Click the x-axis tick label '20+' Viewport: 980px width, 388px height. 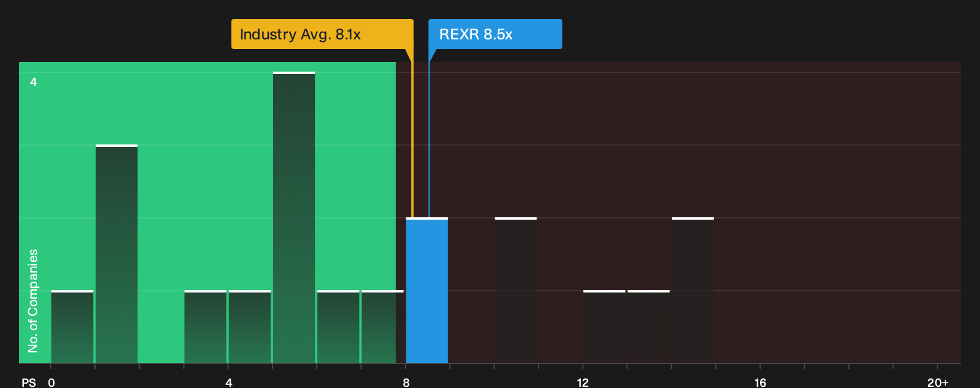click(938, 383)
